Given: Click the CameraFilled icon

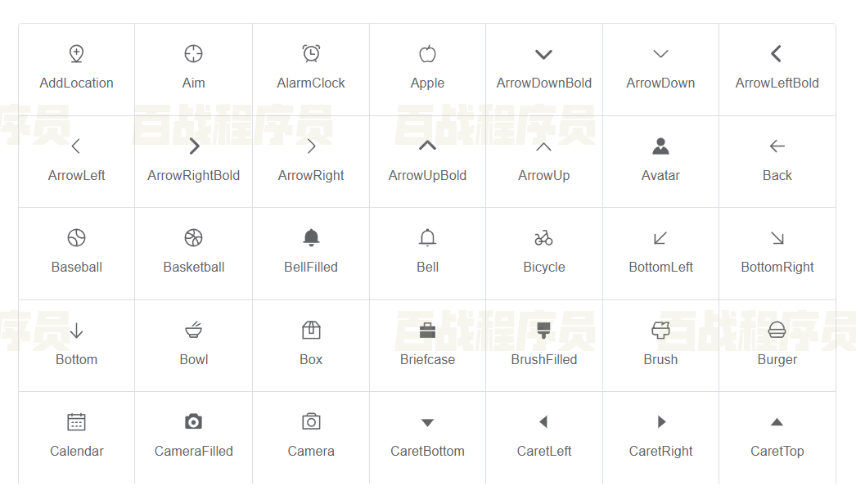Looking at the screenshot, I should pos(193,422).
